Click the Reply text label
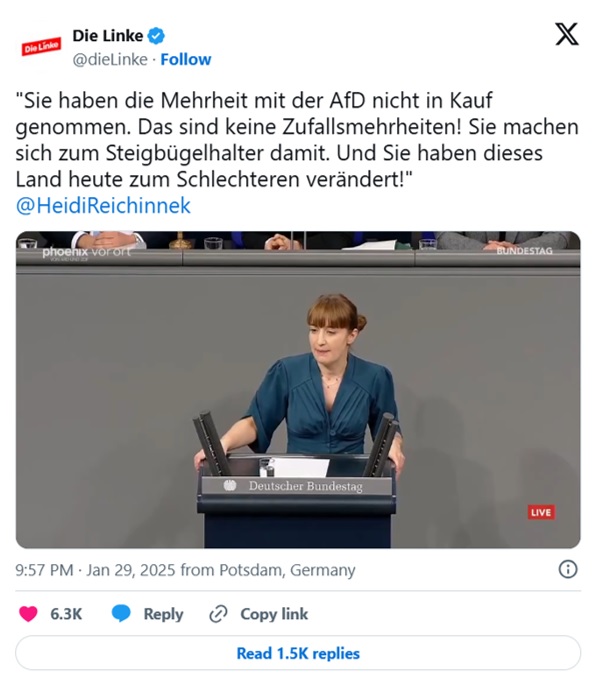This screenshot has width=595, height=678. (163, 614)
